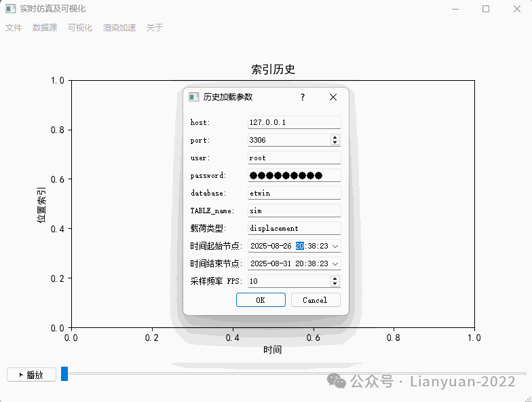Click the 载荷类型 displacement field

294,228
